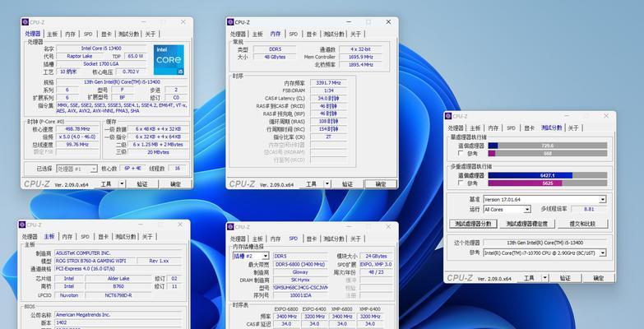Click 工具 button in the memory window
The width and height of the screenshot is (644, 329).
pos(312,184)
